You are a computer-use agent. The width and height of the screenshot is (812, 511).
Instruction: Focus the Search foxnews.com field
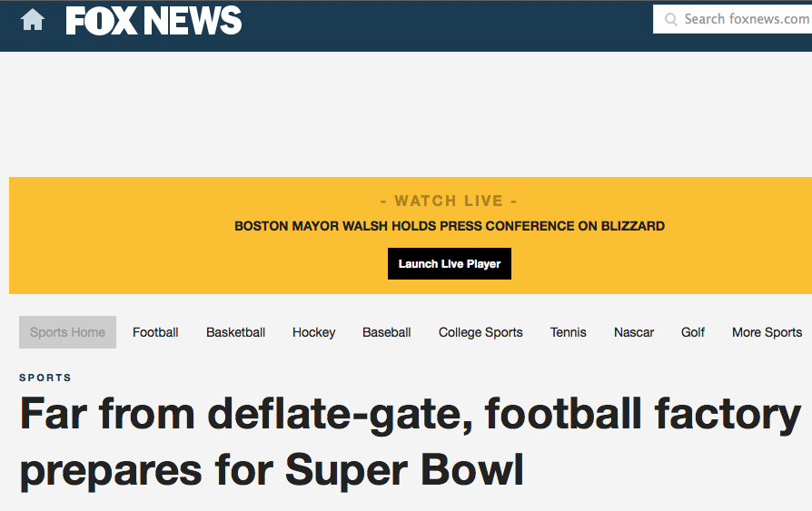pyautogui.click(x=732, y=19)
